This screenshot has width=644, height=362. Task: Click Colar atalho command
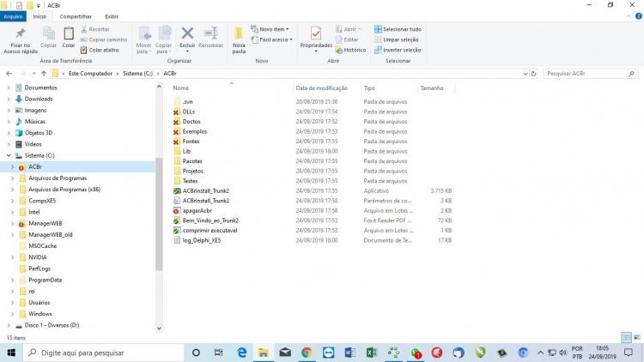pos(100,50)
